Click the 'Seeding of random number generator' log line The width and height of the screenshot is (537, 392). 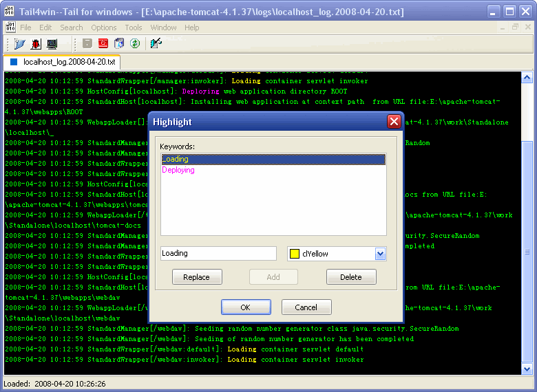tap(209, 339)
